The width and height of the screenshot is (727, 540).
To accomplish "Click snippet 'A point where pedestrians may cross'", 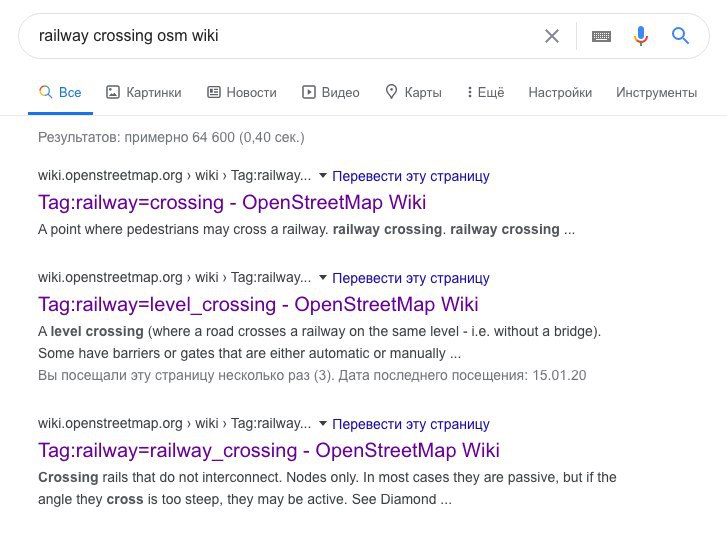I will (306, 229).
